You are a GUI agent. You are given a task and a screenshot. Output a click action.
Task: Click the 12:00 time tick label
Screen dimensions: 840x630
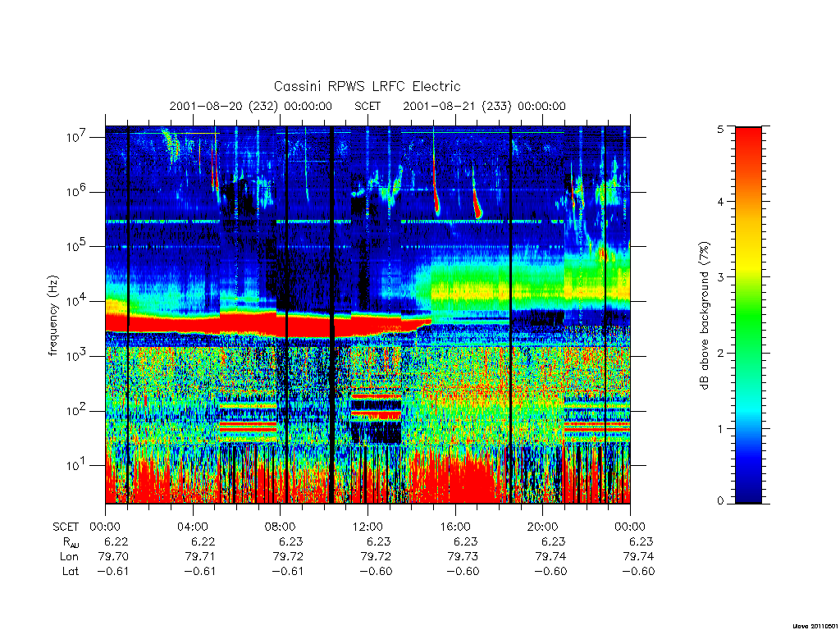click(367, 527)
